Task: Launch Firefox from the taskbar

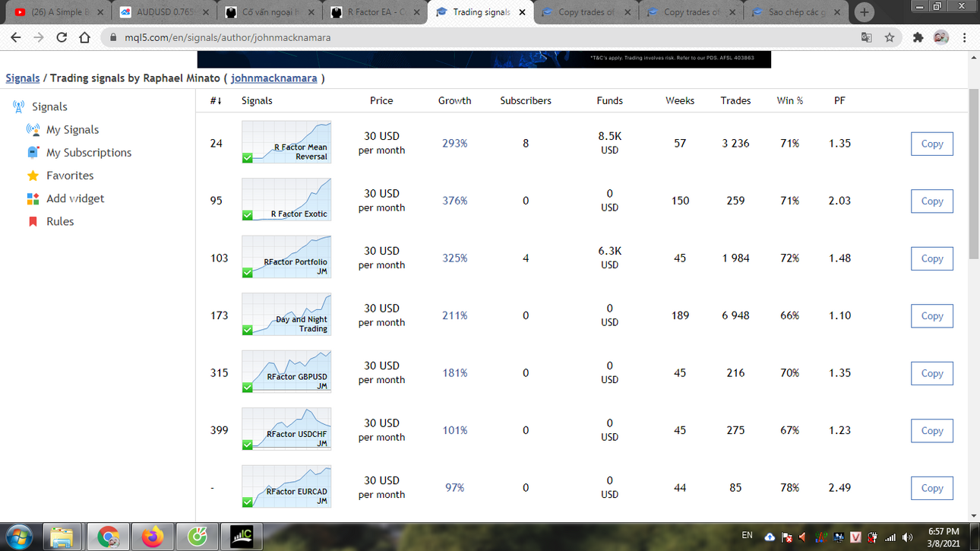Action: [x=153, y=537]
